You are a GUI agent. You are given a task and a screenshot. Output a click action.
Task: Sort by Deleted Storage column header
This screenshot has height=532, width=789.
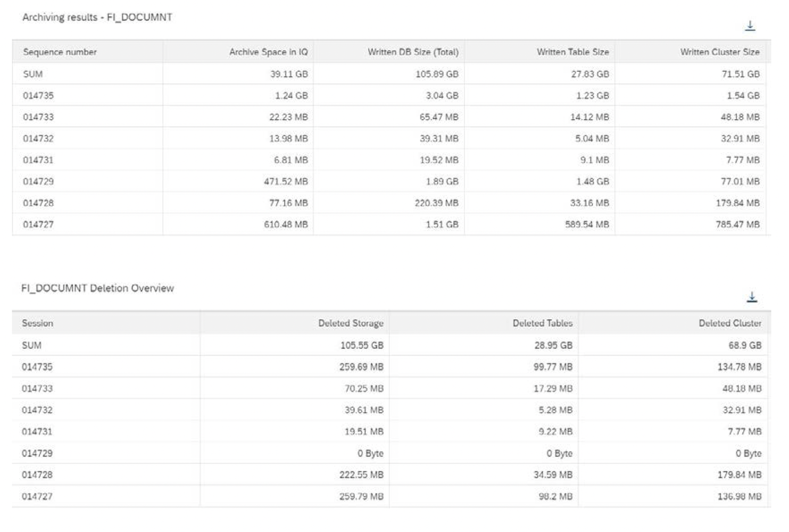coord(351,323)
